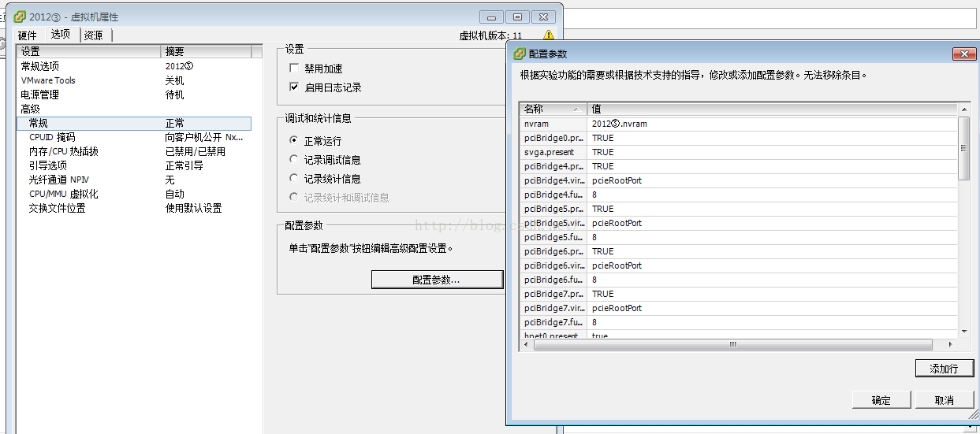Select the pciBridge6.pr... parameter name

553,251
